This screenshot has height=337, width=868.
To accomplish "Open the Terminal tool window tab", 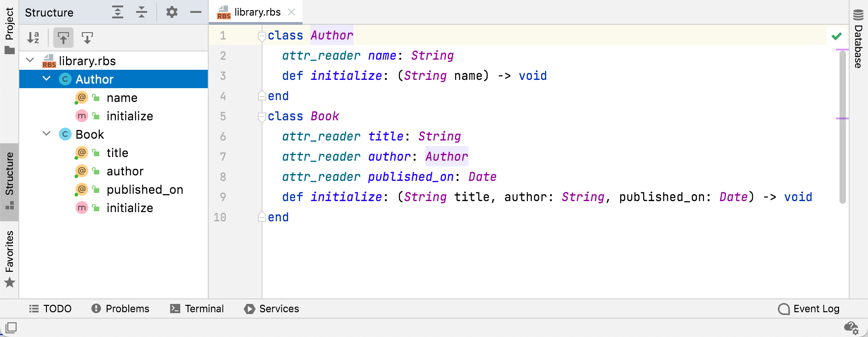I will click(197, 309).
